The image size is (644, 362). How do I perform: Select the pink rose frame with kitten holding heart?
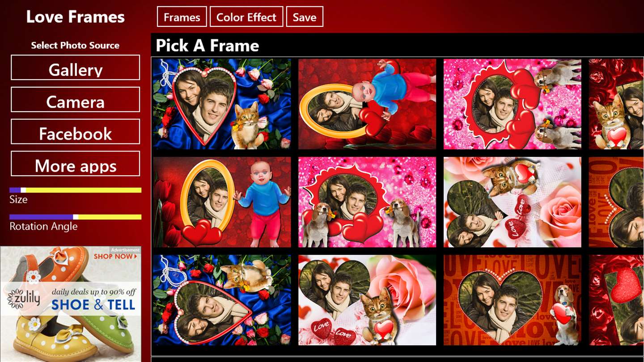pyautogui.click(x=367, y=300)
